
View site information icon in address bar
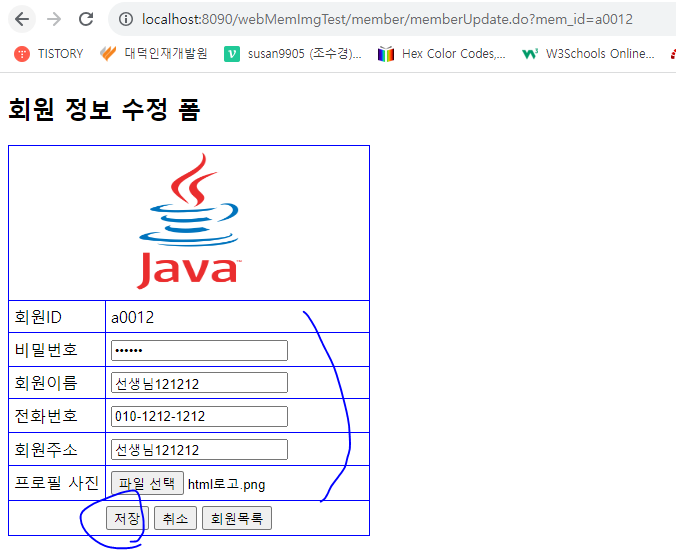126,19
